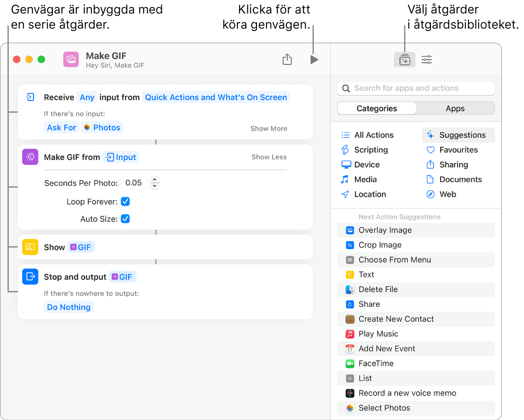The height and width of the screenshot is (420, 524).
Task: Change Quick Actions and What's On Screen source
Action: (x=216, y=97)
